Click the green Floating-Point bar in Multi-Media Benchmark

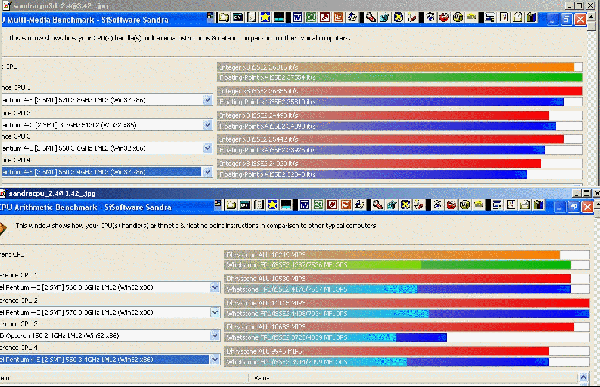tap(400, 78)
